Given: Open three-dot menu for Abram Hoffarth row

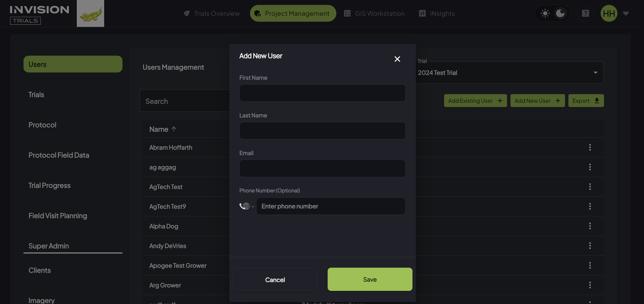Looking at the screenshot, I should pos(590,147).
